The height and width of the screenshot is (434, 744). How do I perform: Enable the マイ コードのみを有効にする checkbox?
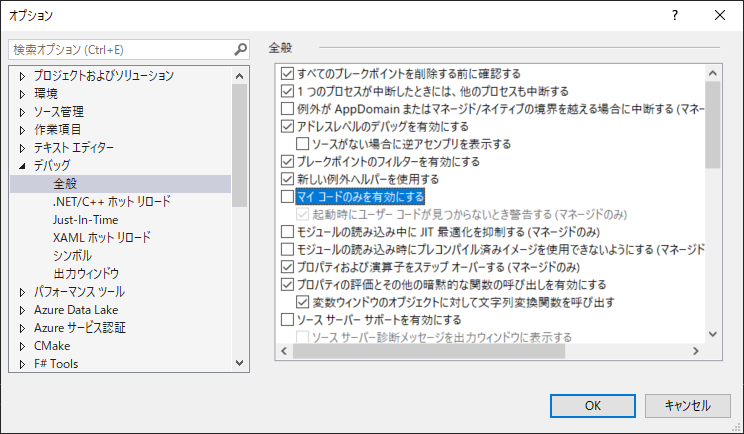pos(288,196)
